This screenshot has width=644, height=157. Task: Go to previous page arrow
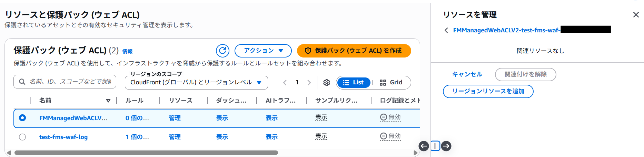[285, 83]
